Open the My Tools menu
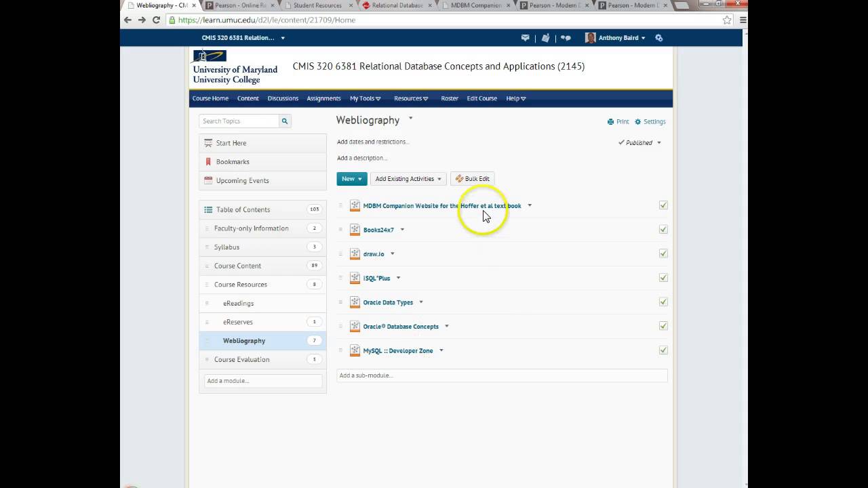The image size is (868, 488). pyautogui.click(x=366, y=98)
